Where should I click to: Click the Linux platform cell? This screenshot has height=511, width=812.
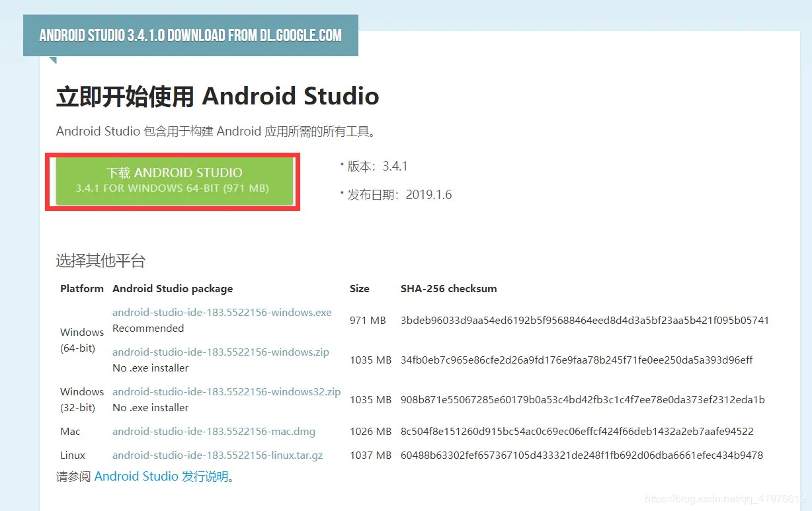point(73,455)
